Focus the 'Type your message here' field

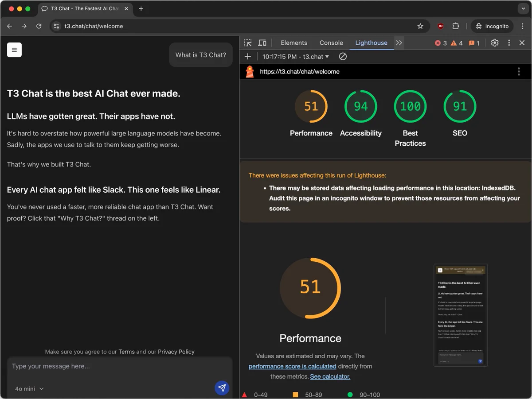coord(120,366)
